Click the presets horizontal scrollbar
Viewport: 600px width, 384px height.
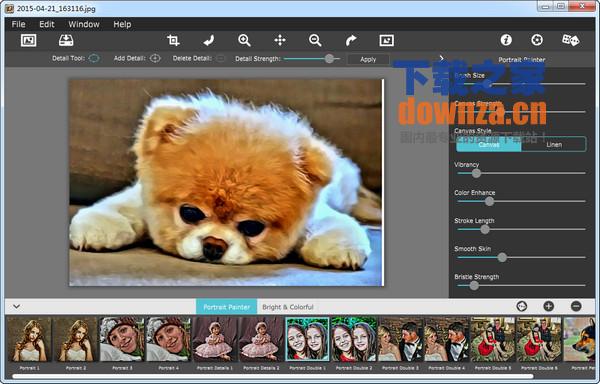point(272,376)
